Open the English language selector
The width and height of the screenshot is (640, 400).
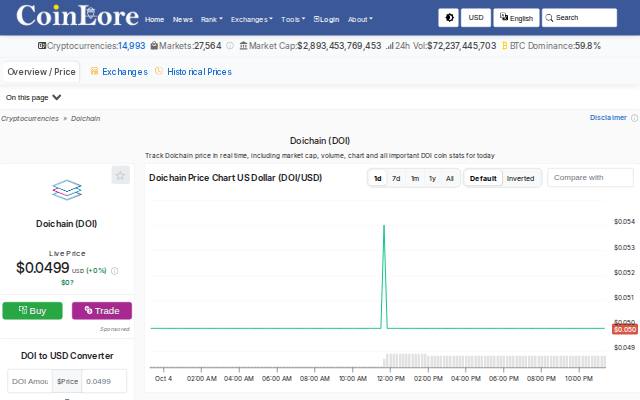pos(516,18)
